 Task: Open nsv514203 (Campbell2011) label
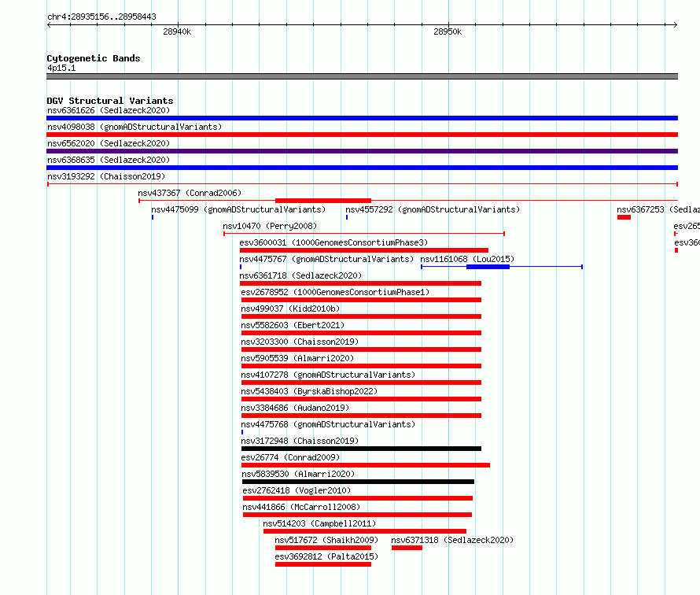[x=319, y=523]
